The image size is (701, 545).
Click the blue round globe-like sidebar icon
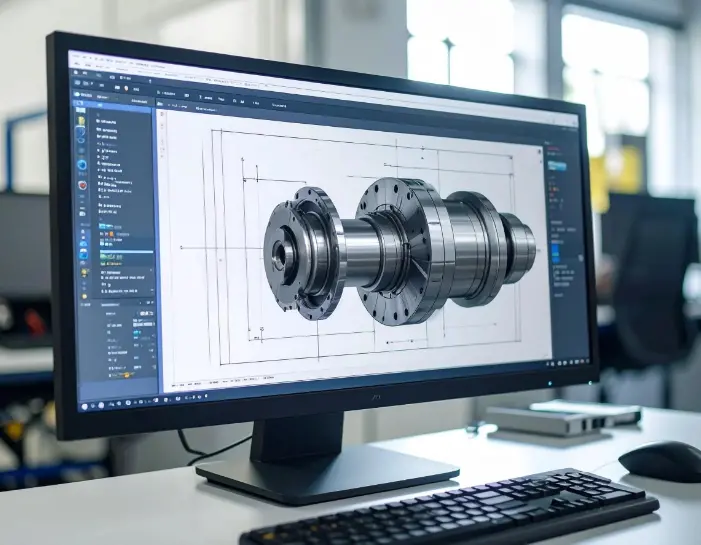click(82, 165)
